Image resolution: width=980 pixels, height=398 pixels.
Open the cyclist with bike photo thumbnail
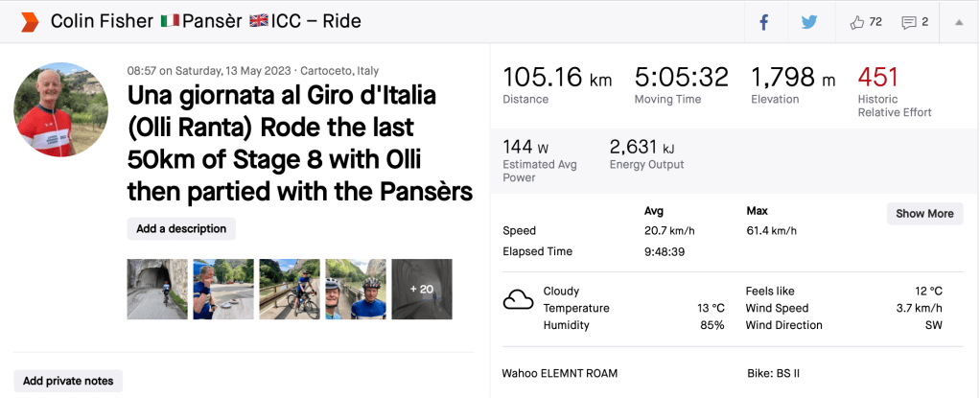[290, 289]
